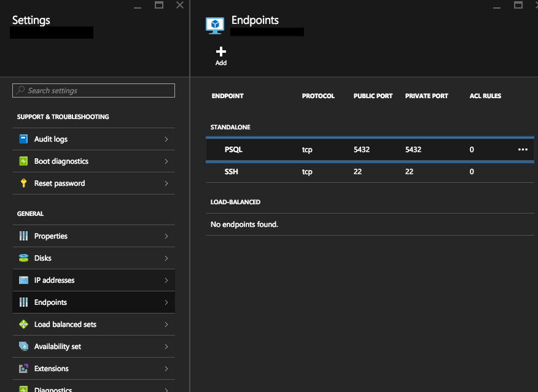Click the Availability set icon
The height and width of the screenshot is (392, 538).
[23, 347]
